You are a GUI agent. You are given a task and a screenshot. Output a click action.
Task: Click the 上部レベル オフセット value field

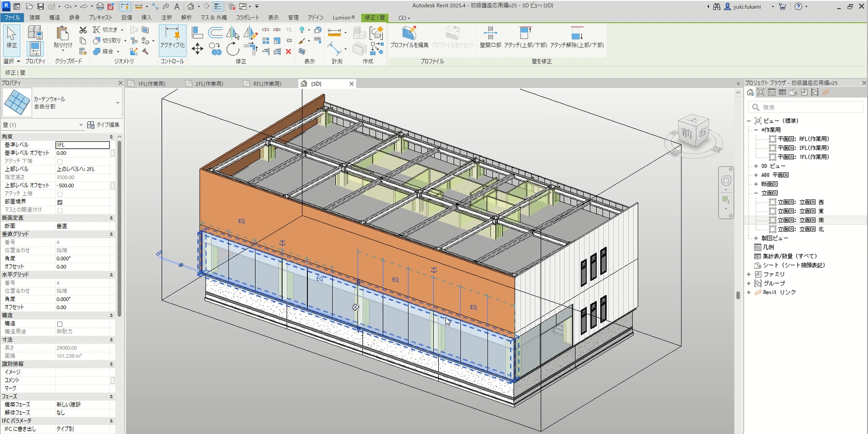pos(82,185)
